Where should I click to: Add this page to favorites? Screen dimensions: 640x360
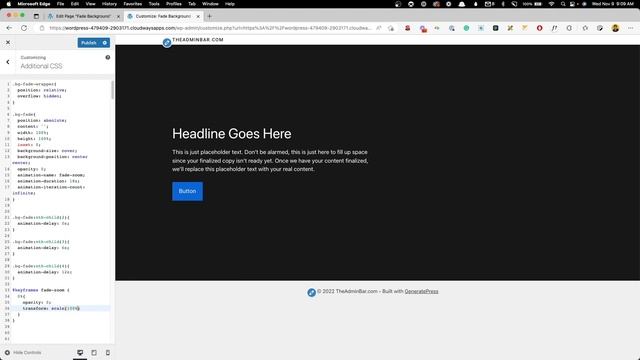[x=391, y=28]
